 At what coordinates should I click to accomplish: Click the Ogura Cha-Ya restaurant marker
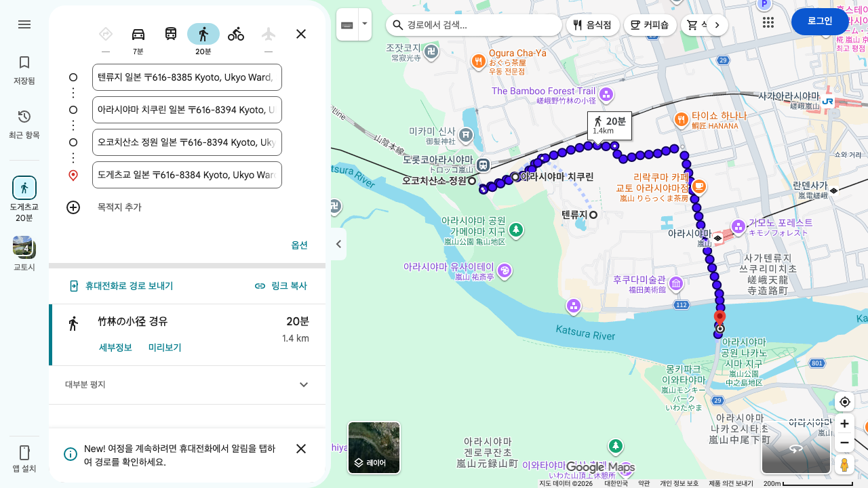pos(479,62)
